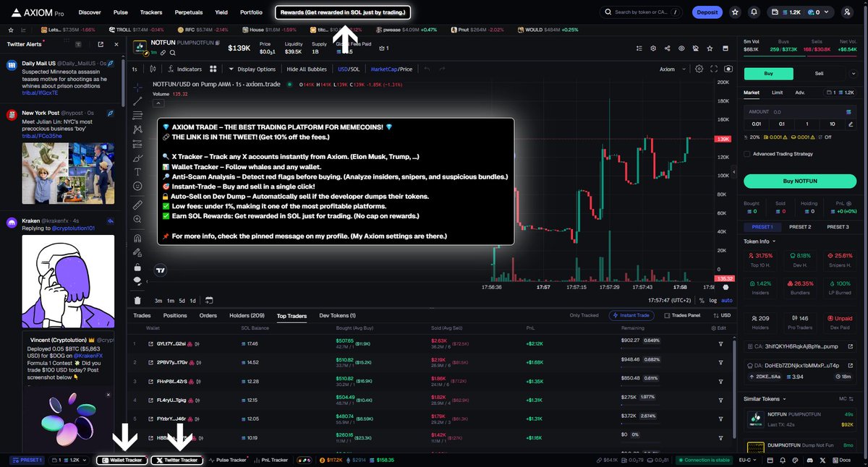Select the trend line drawing tool
The height and width of the screenshot is (467, 868).
pyautogui.click(x=137, y=101)
